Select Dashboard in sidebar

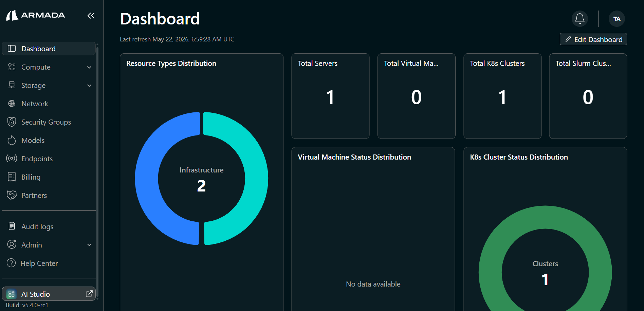coord(49,49)
